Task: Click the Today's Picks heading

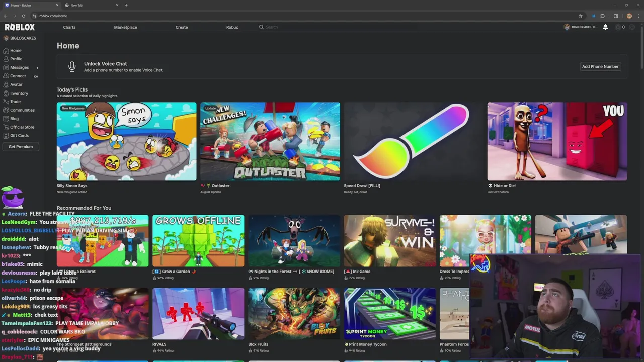Action: 72,89
